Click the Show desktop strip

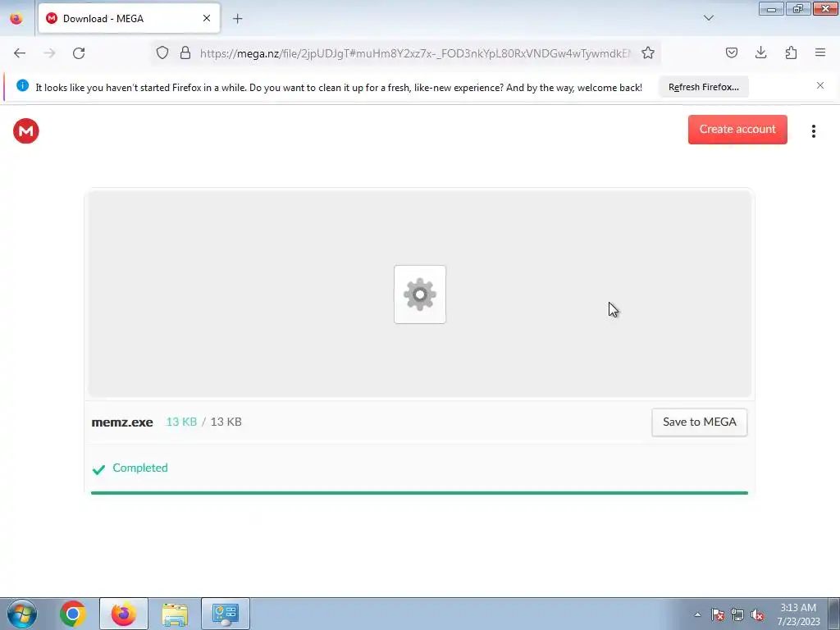[834, 614]
